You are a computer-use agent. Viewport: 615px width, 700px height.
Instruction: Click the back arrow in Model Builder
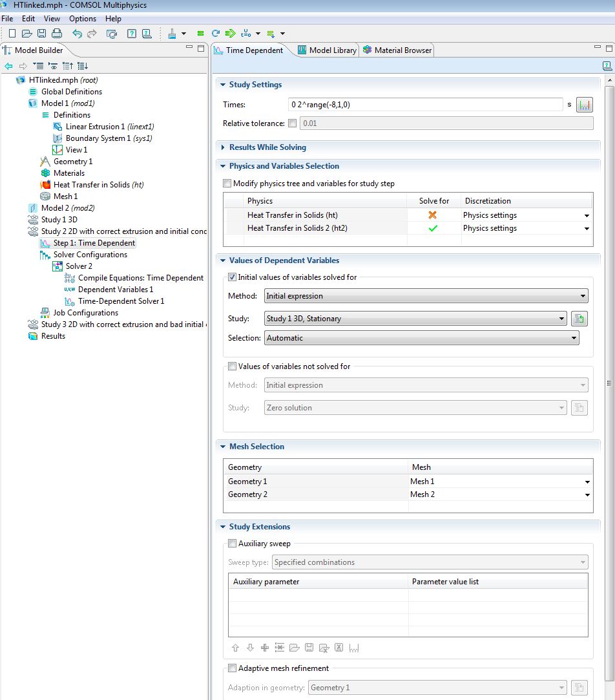(8, 66)
